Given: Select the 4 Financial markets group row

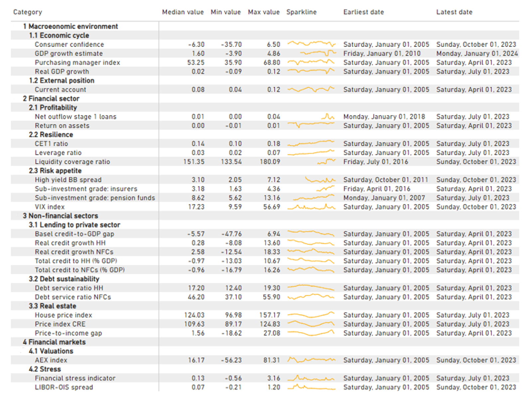Looking at the screenshot, I should (x=54, y=342).
